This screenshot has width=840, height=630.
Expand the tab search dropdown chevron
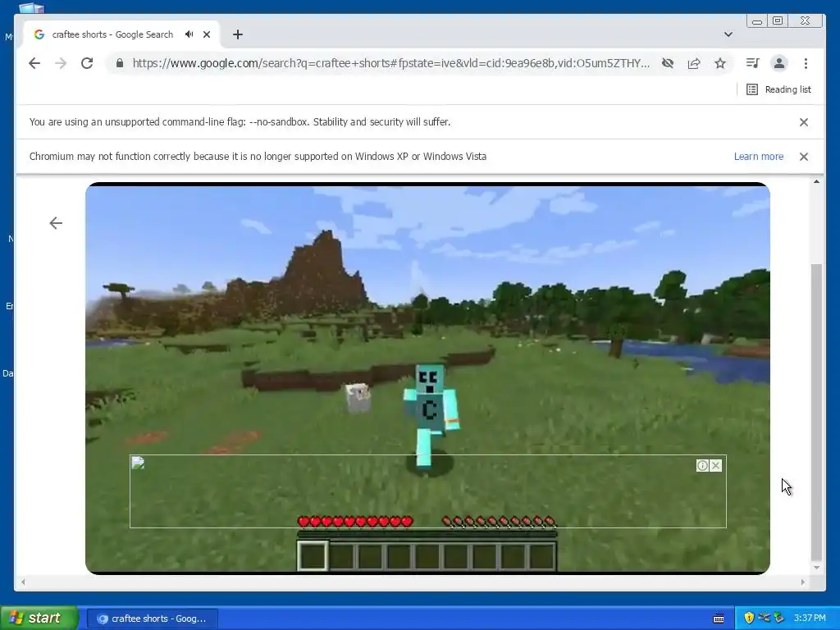tap(728, 34)
